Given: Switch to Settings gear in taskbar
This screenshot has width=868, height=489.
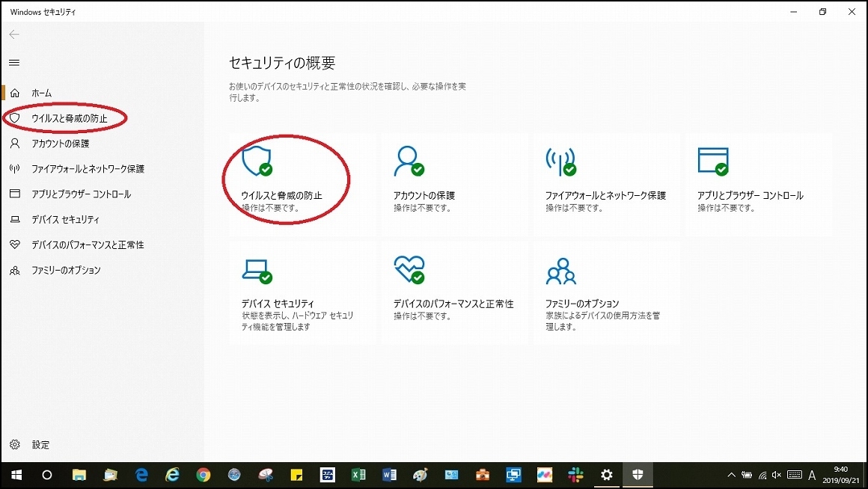Looking at the screenshot, I should point(607,476).
